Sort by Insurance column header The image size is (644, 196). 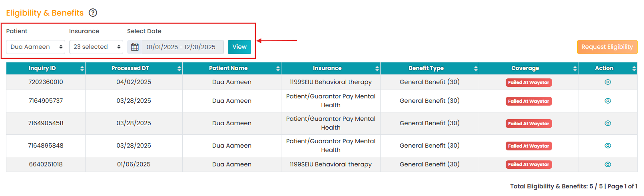[x=331, y=68]
